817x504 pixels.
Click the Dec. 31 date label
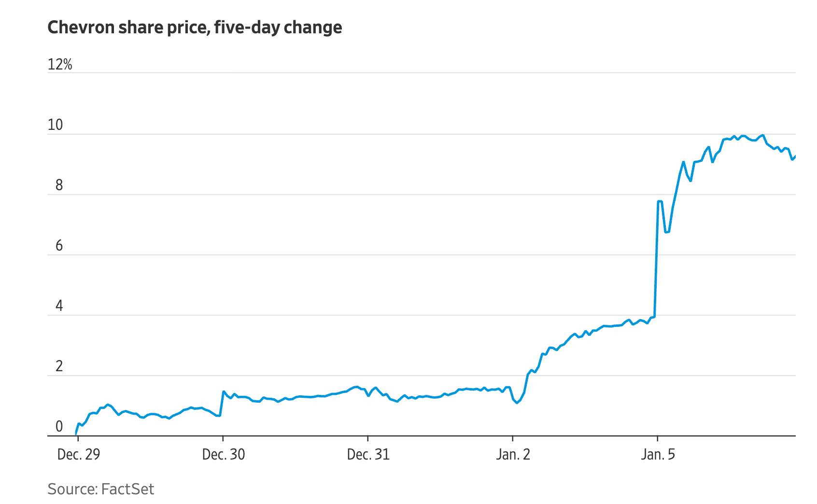[368, 454]
